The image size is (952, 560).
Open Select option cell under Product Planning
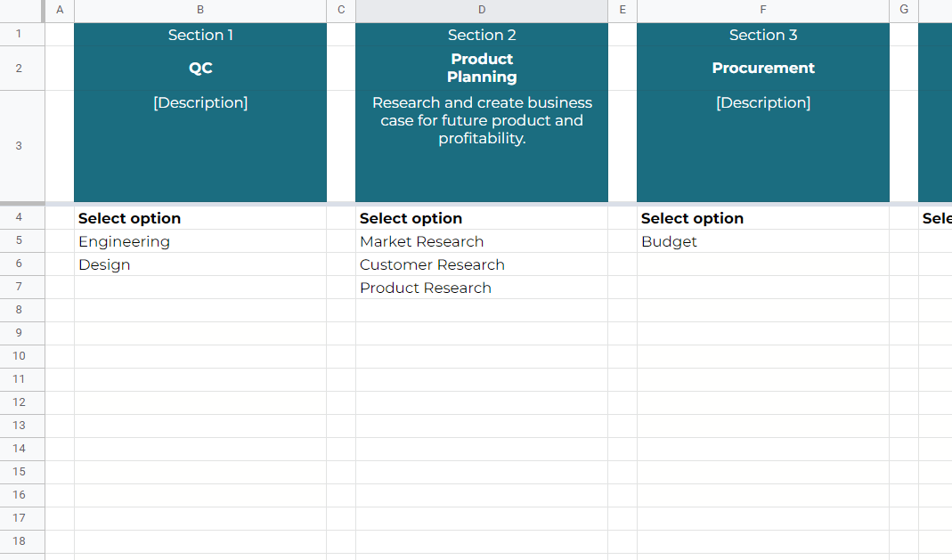[482, 218]
